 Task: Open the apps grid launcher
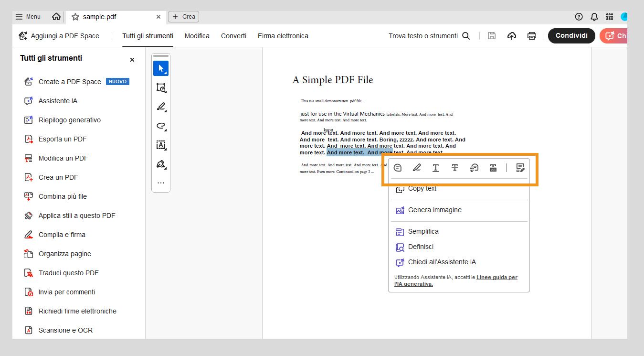(610, 17)
